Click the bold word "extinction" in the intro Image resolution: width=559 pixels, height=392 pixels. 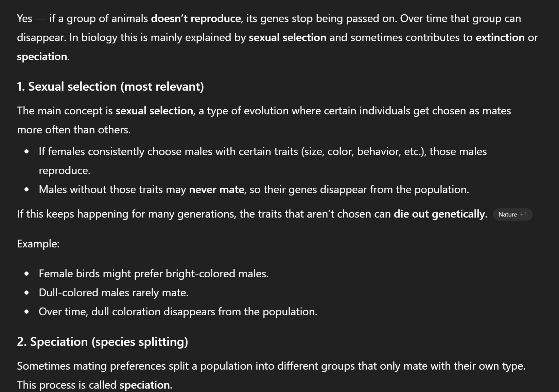pos(500,37)
